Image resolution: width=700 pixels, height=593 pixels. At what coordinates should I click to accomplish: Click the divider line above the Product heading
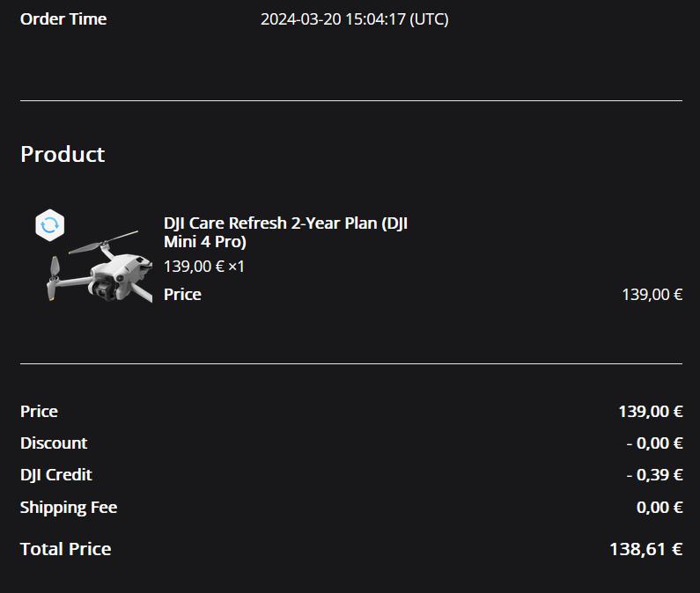point(350,100)
